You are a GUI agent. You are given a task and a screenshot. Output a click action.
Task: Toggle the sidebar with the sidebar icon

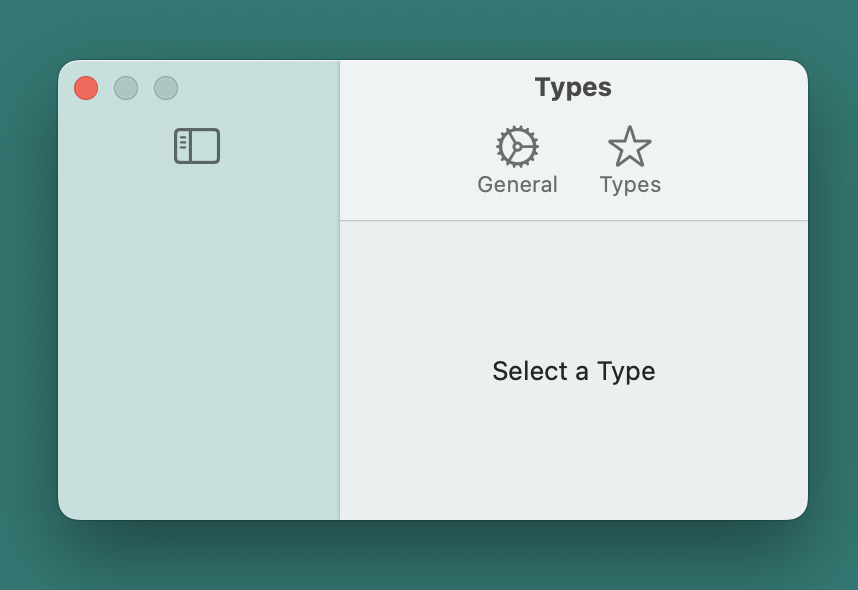197,146
